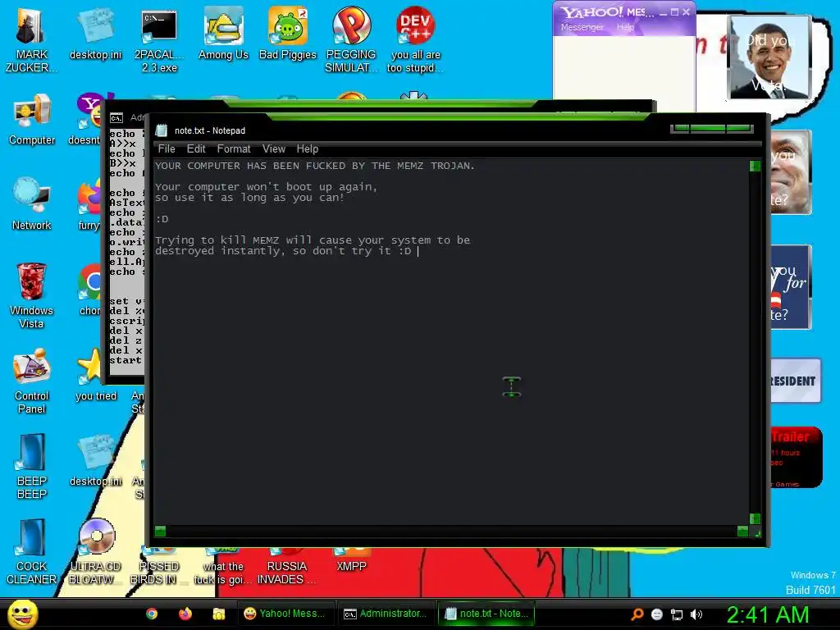
Task: Select the desktop.ini icon beside BEEP BEEP
Action: [x=95, y=461]
